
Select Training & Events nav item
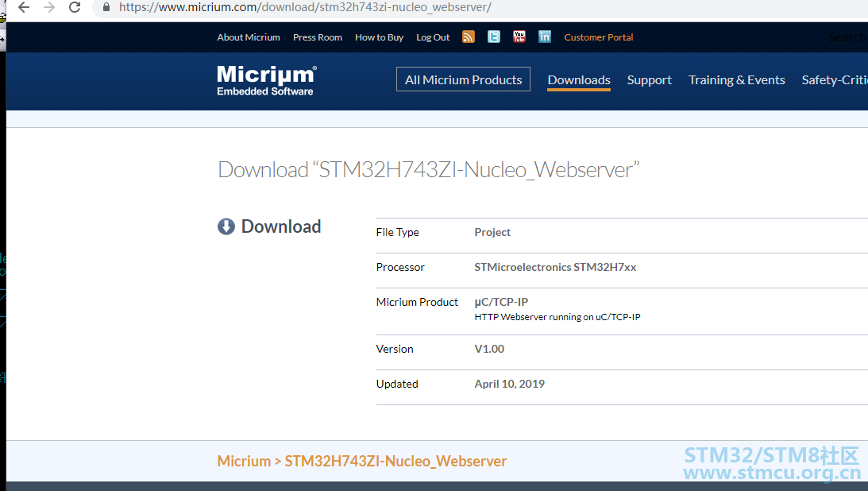coord(737,80)
